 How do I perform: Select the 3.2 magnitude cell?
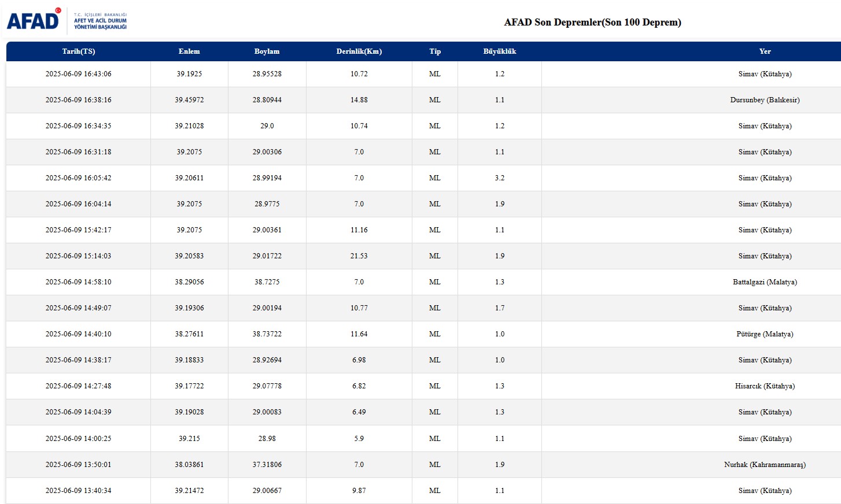pos(500,178)
